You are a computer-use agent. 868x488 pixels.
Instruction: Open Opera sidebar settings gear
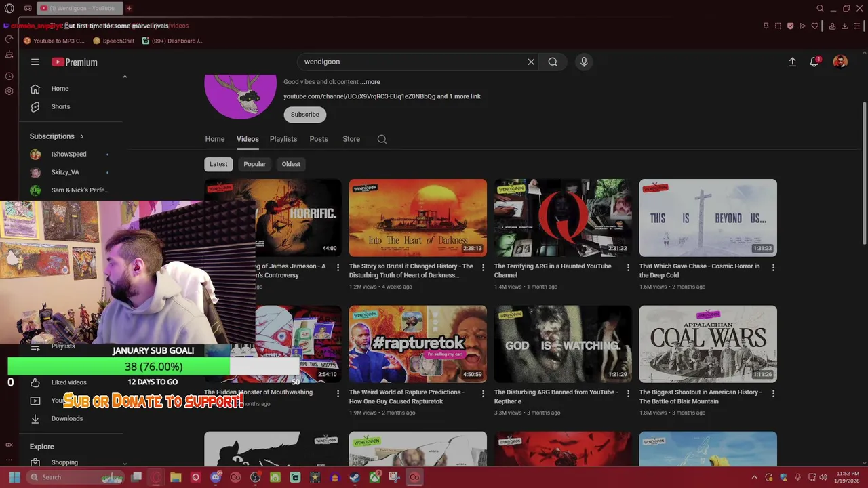point(9,91)
